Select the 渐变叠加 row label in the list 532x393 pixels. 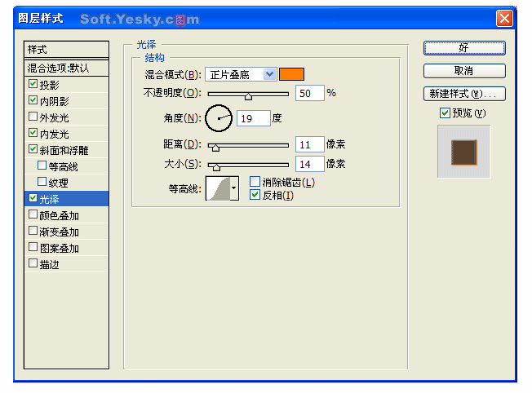pos(59,232)
